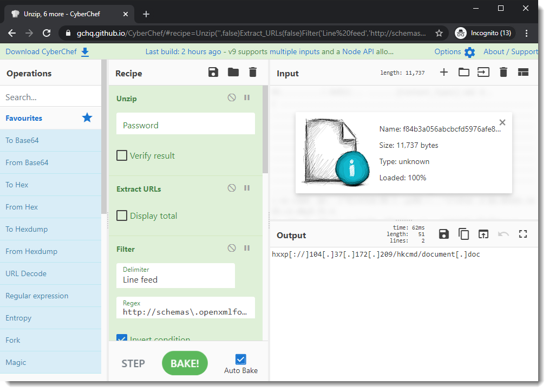The width and height of the screenshot is (549, 392).
Task: Expand the Favourites category
Action: [50, 118]
